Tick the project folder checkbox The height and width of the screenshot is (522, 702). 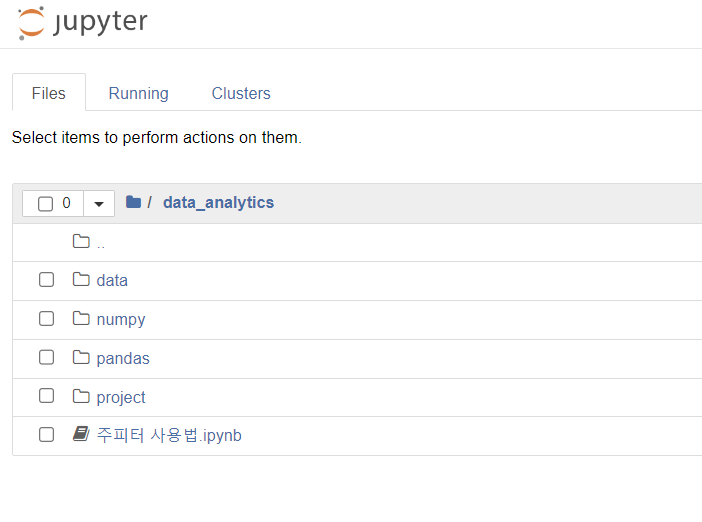47,396
